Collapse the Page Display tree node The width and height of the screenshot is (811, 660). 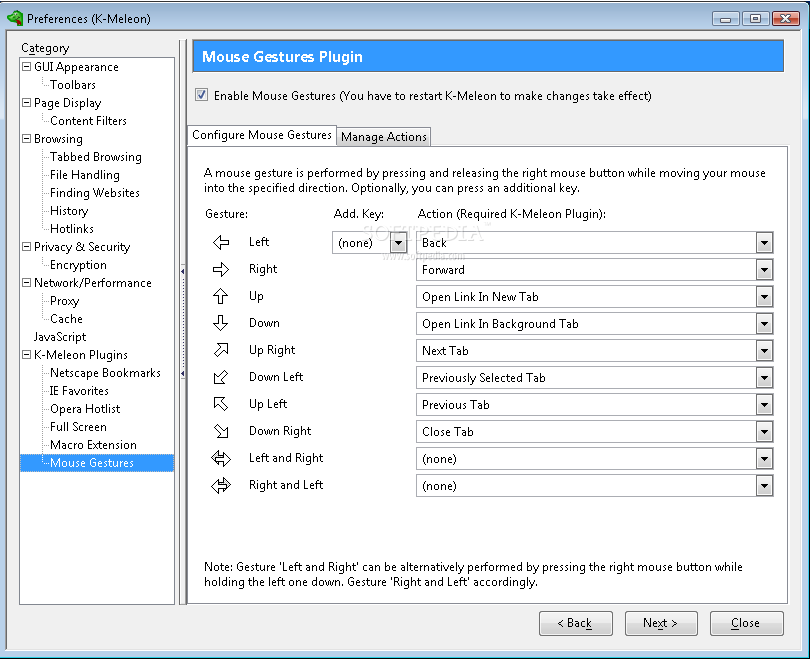(x=26, y=102)
